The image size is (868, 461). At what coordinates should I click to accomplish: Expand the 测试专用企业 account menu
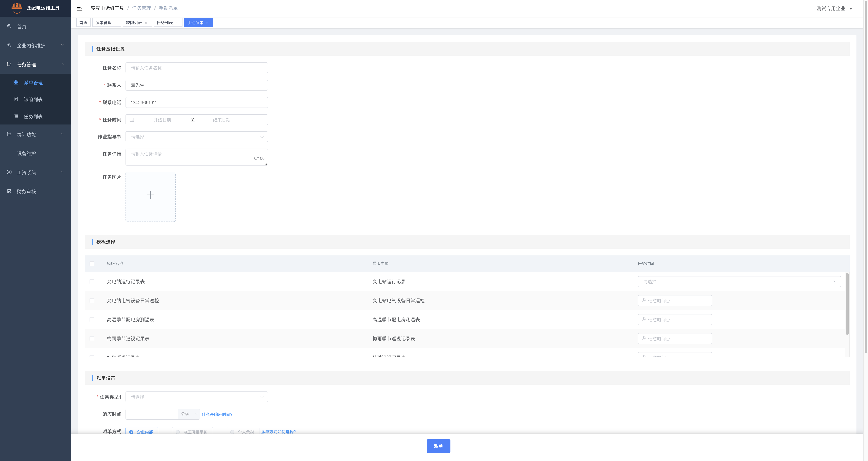[834, 8]
